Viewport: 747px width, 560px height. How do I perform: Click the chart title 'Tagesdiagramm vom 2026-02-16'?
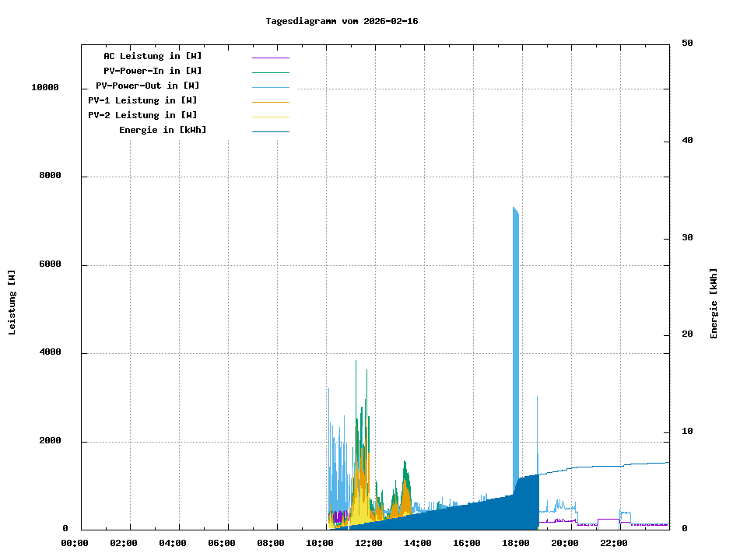[342, 21]
